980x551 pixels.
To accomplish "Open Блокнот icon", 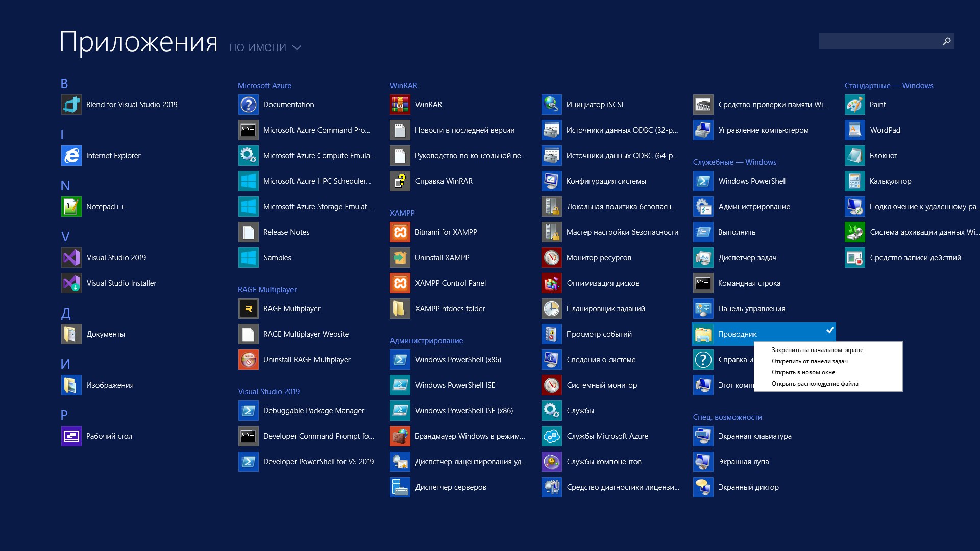I will 855,156.
